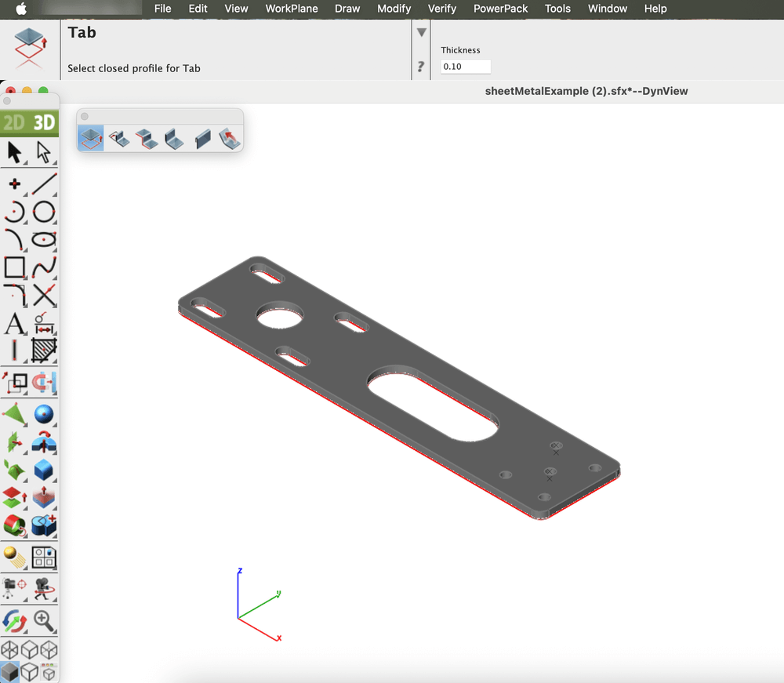Click the blue sphere primitive tool

[44, 414]
